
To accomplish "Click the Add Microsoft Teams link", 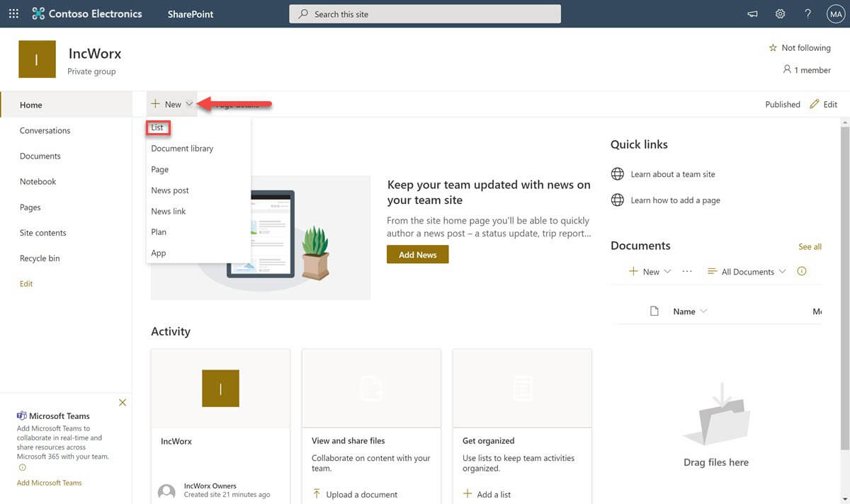I will 50,483.
